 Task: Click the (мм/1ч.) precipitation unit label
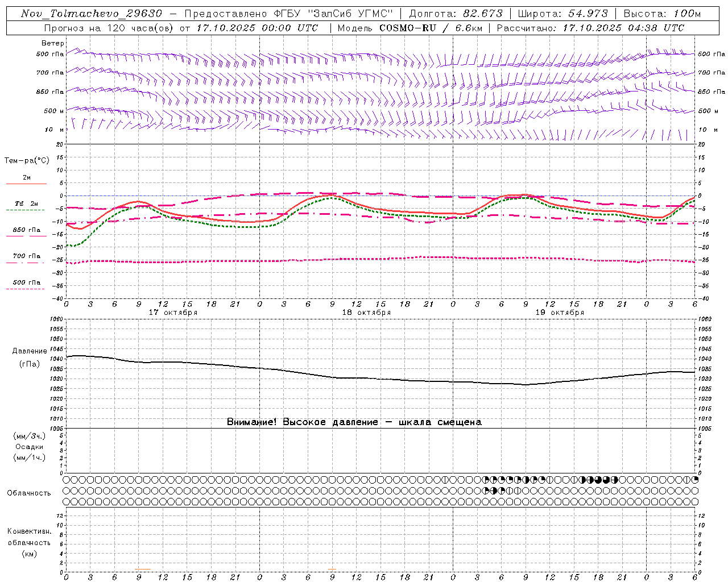pos(29,458)
